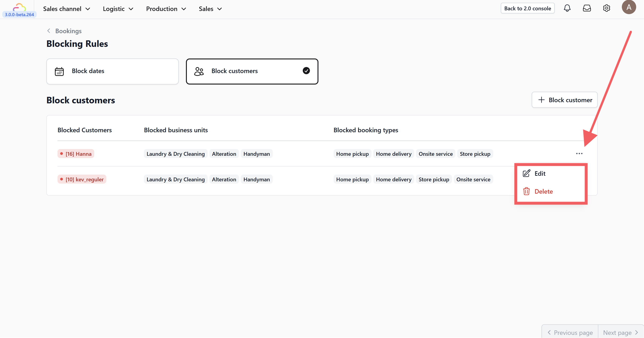644x338 pixels.
Task: Open the inbox tray icon
Action: coord(587,8)
